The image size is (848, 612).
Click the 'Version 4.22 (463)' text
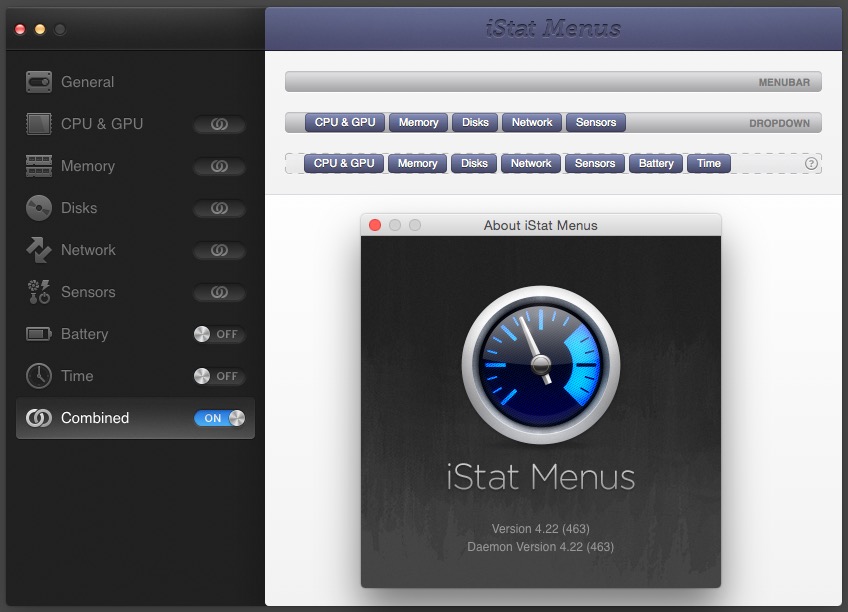tap(541, 529)
